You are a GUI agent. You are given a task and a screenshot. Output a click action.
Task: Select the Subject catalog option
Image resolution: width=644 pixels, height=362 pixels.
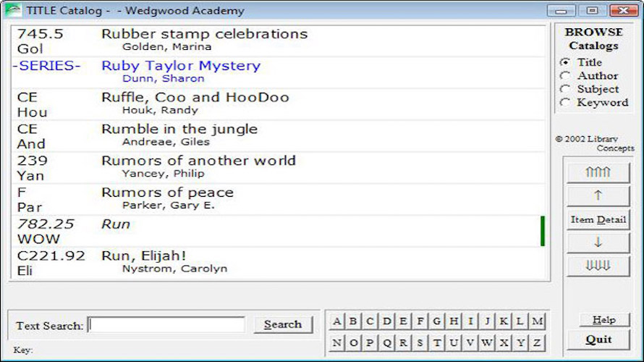pyautogui.click(x=565, y=89)
